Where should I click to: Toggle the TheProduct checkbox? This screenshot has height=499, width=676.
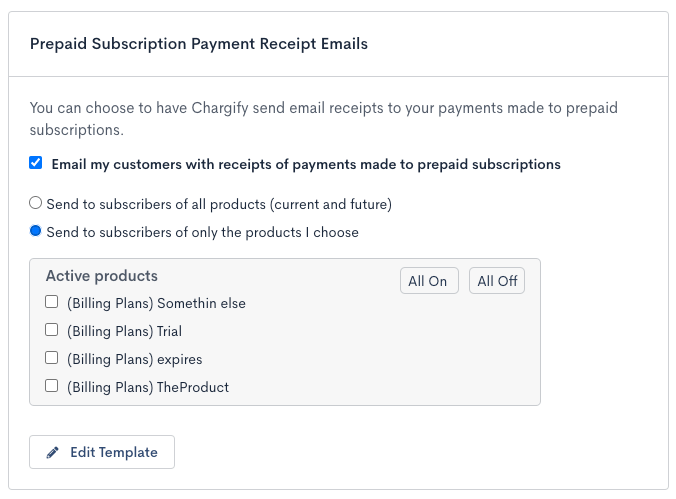click(52, 386)
